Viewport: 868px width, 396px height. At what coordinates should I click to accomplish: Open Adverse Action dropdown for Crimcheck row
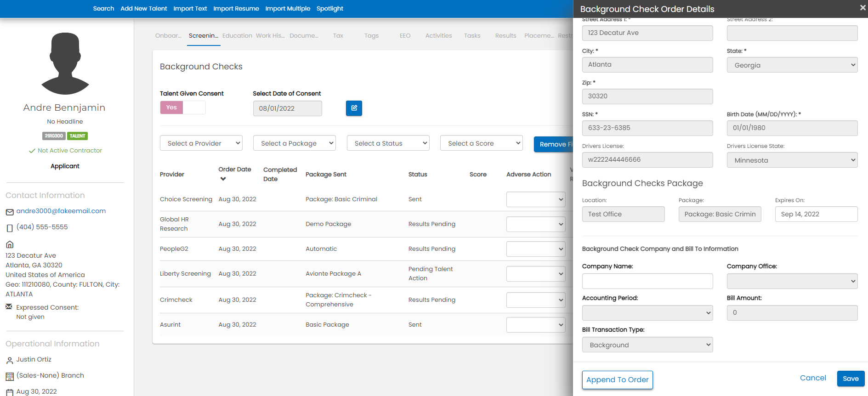tap(536, 300)
